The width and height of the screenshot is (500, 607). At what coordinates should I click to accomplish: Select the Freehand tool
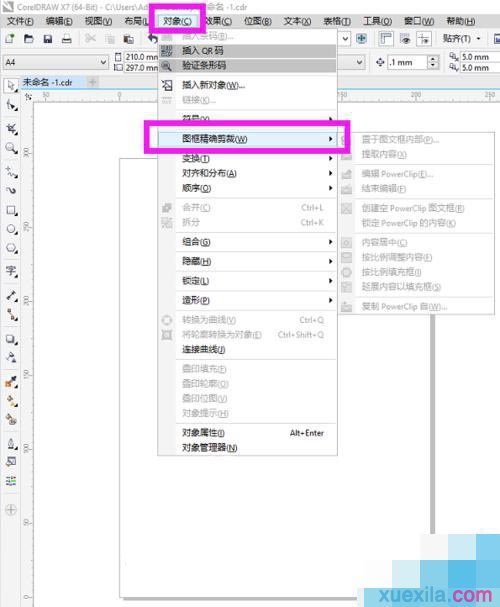(11, 171)
